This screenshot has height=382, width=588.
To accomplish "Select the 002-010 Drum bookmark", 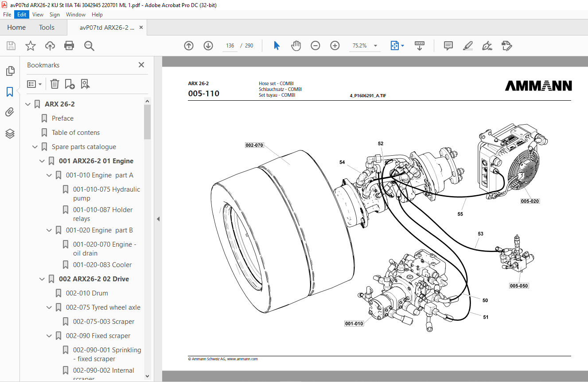I will 87,293.
